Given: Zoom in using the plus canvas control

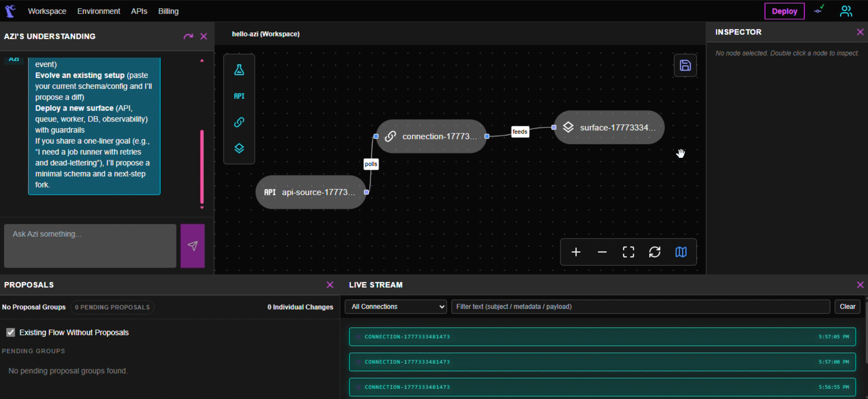Looking at the screenshot, I should tap(576, 252).
